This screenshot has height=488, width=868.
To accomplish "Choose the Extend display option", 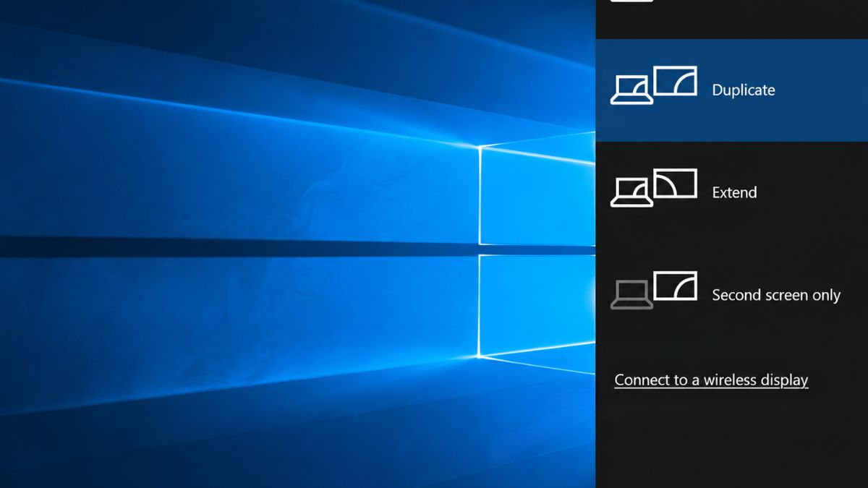I will pyautogui.click(x=731, y=192).
